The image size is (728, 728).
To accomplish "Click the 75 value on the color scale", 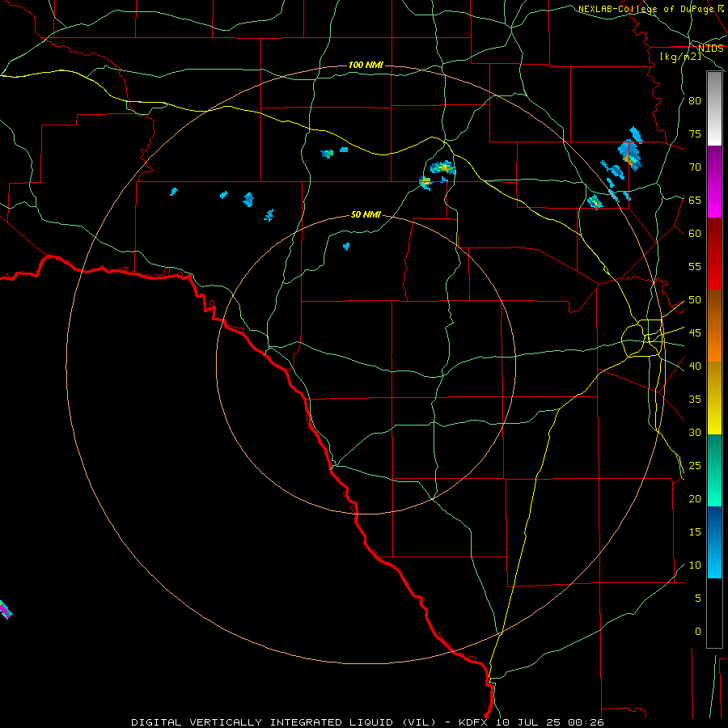I will tap(695, 133).
